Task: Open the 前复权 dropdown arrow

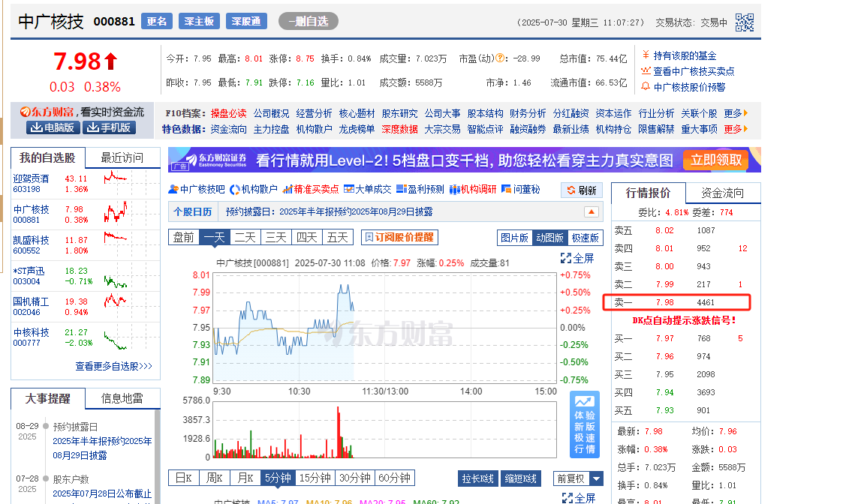Action: [x=596, y=478]
